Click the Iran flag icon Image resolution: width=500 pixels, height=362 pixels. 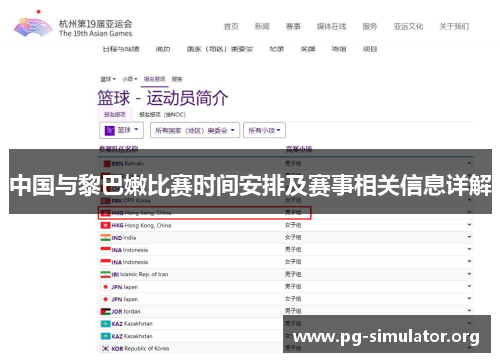(x=105, y=274)
